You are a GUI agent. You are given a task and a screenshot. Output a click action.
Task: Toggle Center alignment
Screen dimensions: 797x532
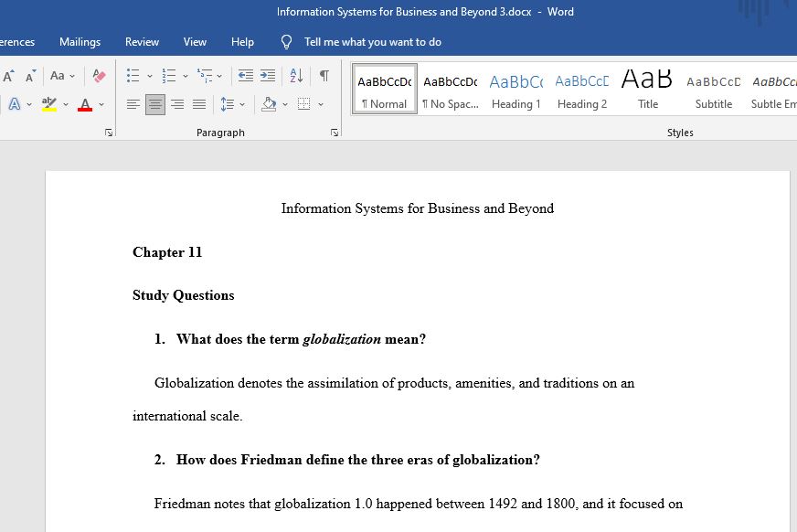[155, 105]
